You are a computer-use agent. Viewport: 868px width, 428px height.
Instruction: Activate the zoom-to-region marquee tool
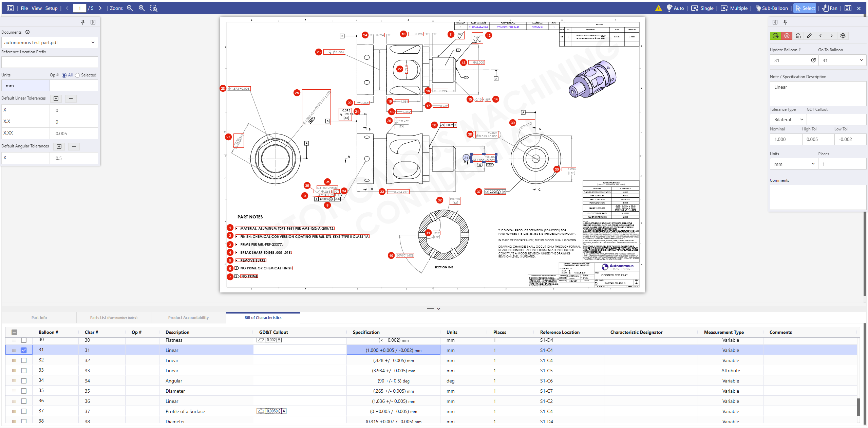coord(153,8)
